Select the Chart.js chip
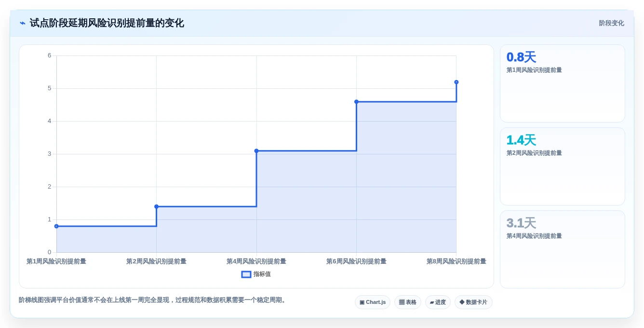This screenshot has height=328, width=644. pyautogui.click(x=373, y=302)
